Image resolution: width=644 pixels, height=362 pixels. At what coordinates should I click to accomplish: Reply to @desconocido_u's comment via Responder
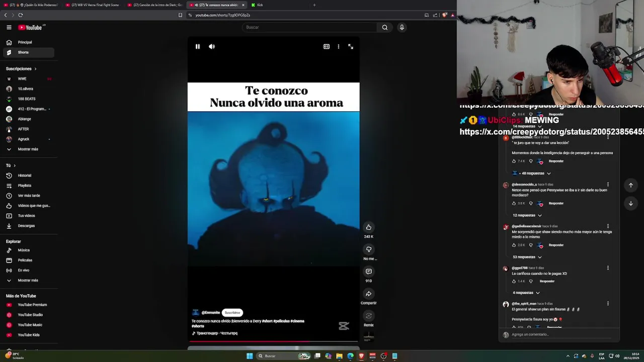[556, 204]
